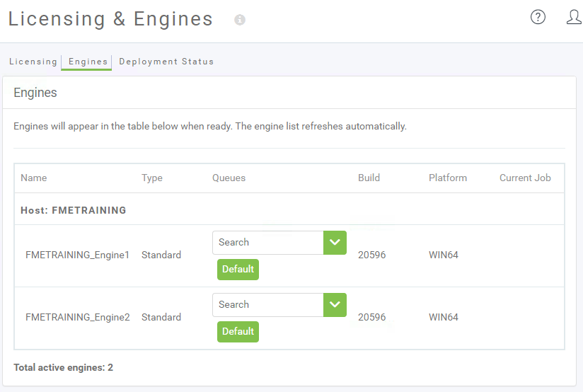Click the queue Search field for FMETRAINING_Engine1
This screenshot has height=392, width=583.
coord(268,243)
